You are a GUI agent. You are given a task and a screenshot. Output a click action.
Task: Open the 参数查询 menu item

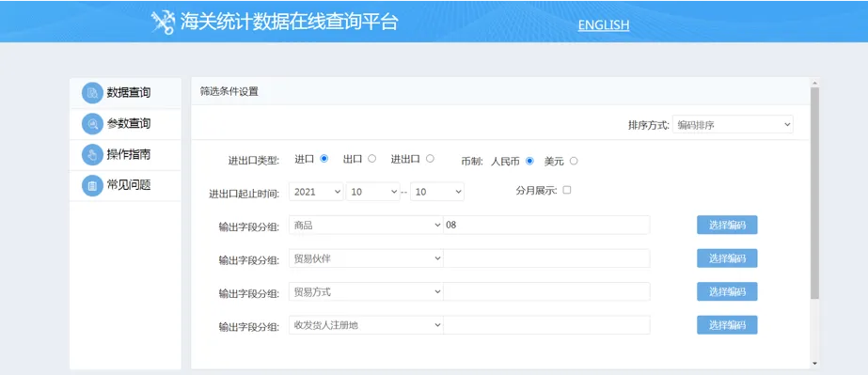pyautogui.click(x=126, y=124)
